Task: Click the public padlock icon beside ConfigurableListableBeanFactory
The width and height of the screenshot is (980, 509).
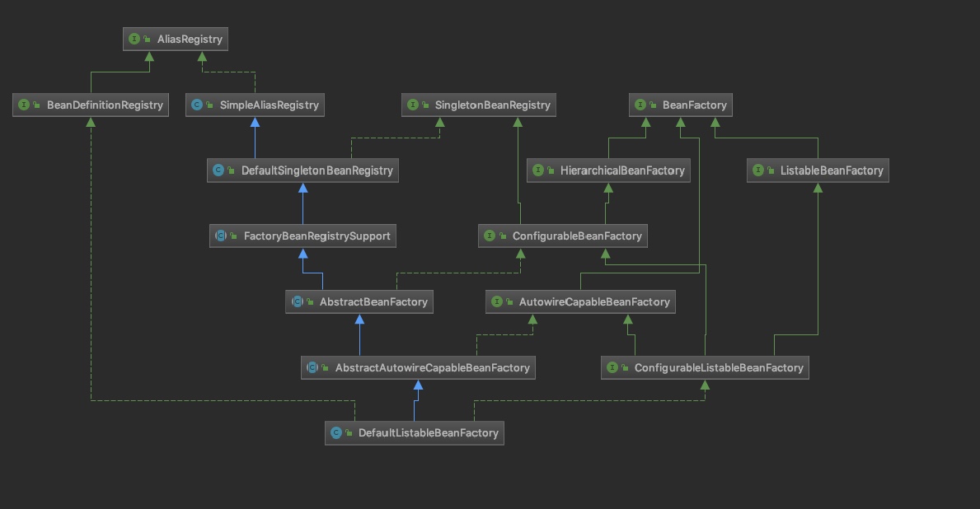Action: click(x=624, y=367)
